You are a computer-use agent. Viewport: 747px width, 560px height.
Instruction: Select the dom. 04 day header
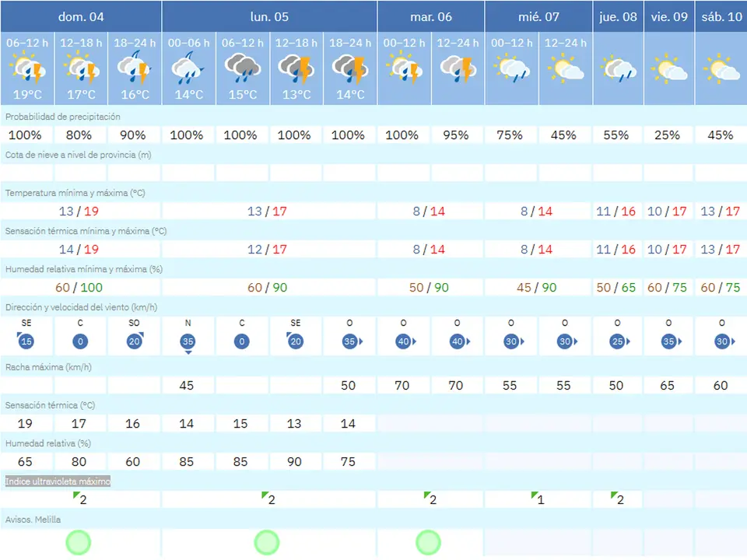81,16
